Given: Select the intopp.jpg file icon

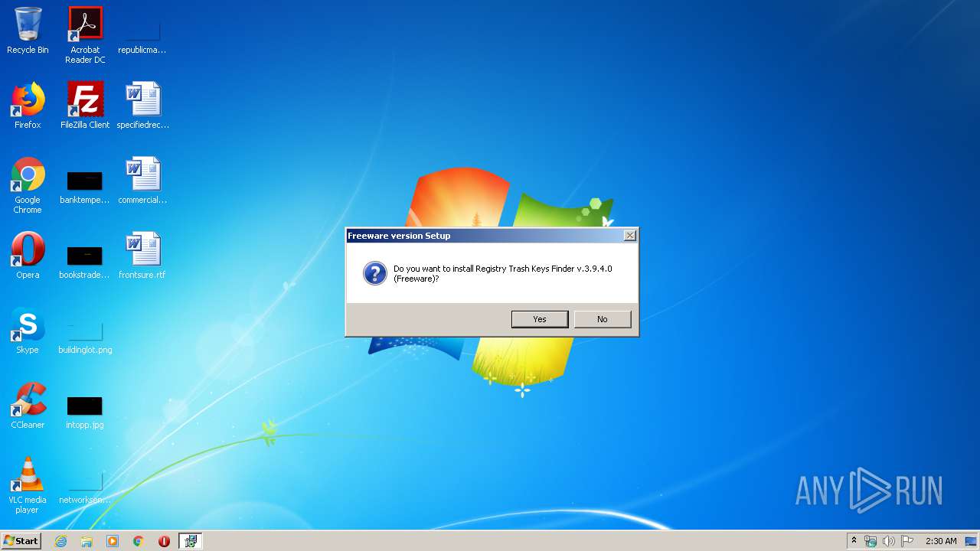Looking at the screenshot, I should [x=85, y=412].
